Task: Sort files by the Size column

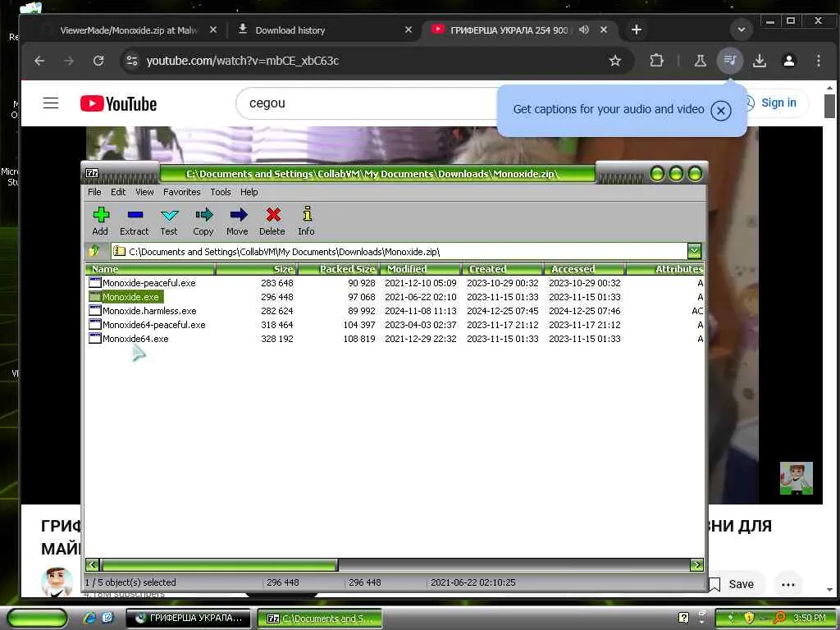Action: pyautogui.click(x=256, y=269)
